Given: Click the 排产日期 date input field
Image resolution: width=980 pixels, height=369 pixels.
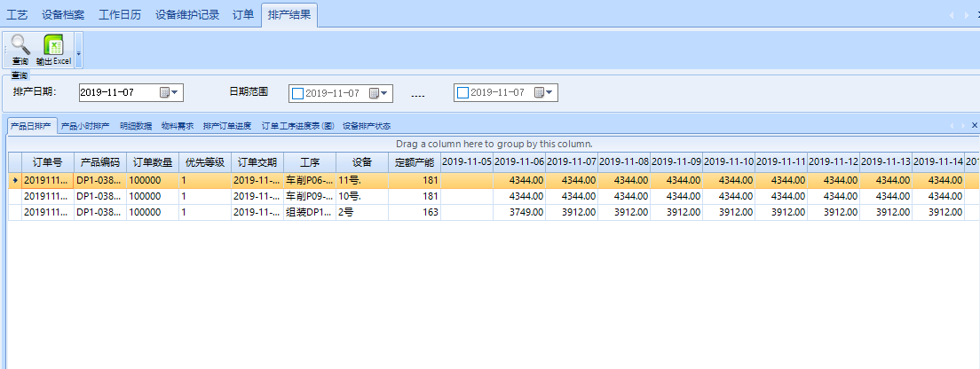Looking at the screenshot, I should [x=117, y=92].
